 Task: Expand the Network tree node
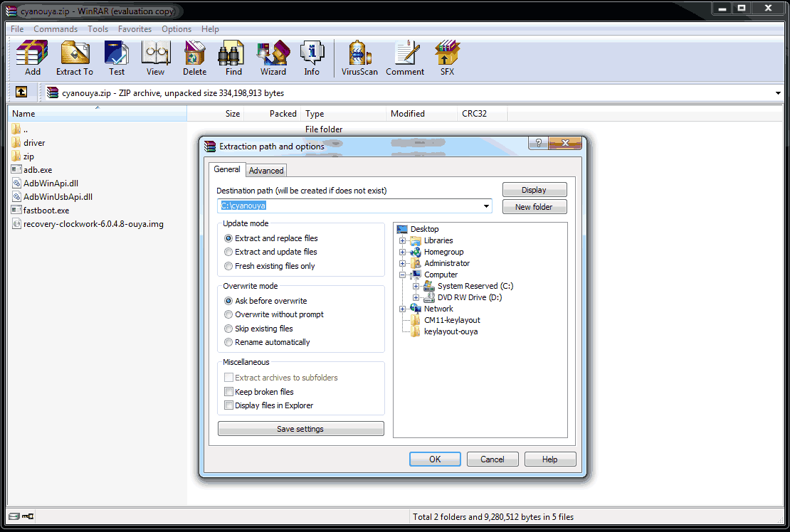click(402, 309)
